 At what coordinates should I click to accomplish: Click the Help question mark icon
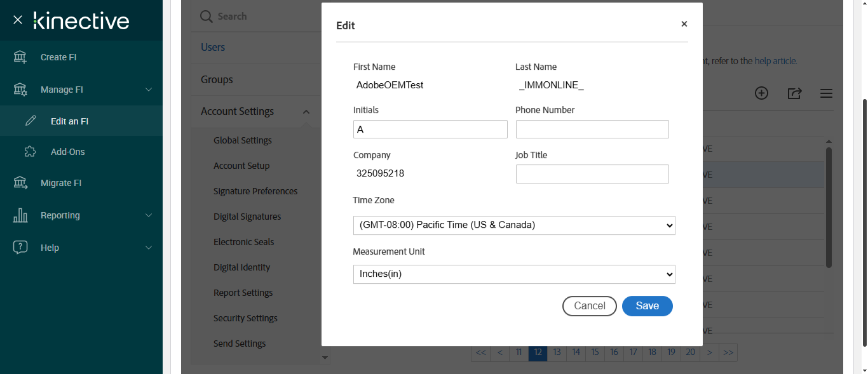point(20,248)
